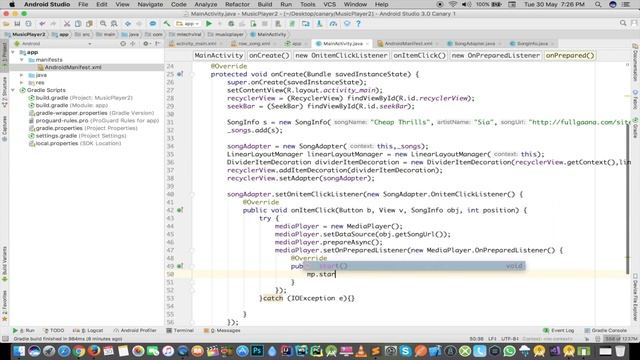Image resolution: width=640 pixels, height=360 pixels.
Task: Collapse the Gradle Scripts node
Action: [x=13, y=90]
